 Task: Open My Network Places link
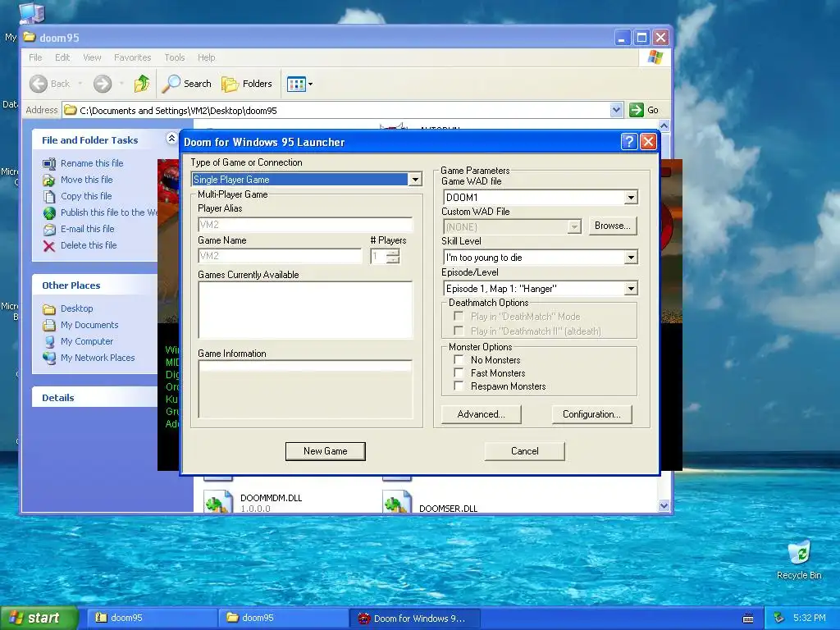tap(98, 358)
